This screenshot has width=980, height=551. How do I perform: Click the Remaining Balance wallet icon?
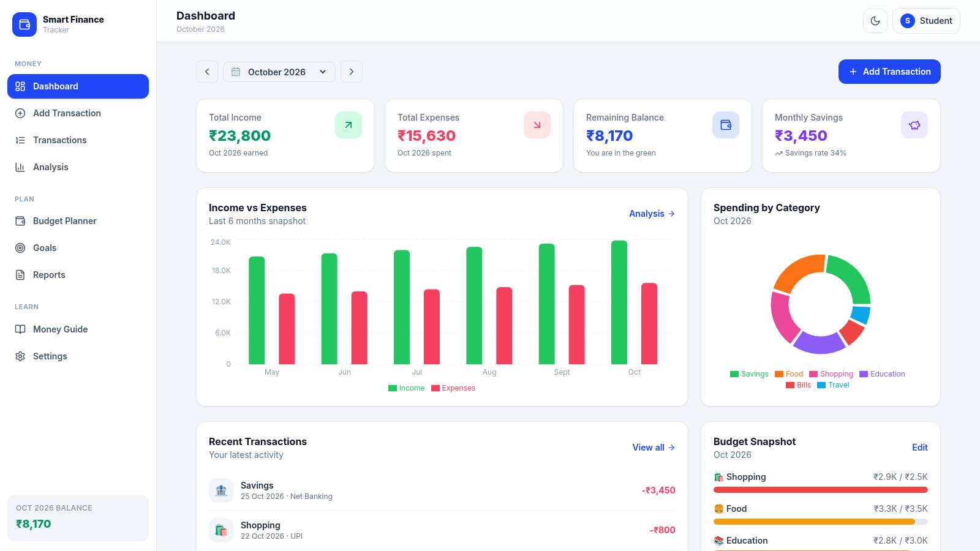tap(726, 125)
